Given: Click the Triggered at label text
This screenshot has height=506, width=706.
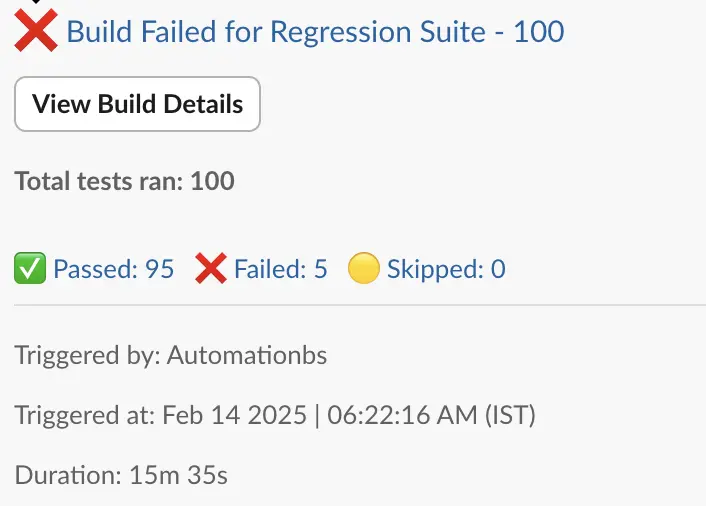Looking at the screenshot, I should tap(85, 415).
